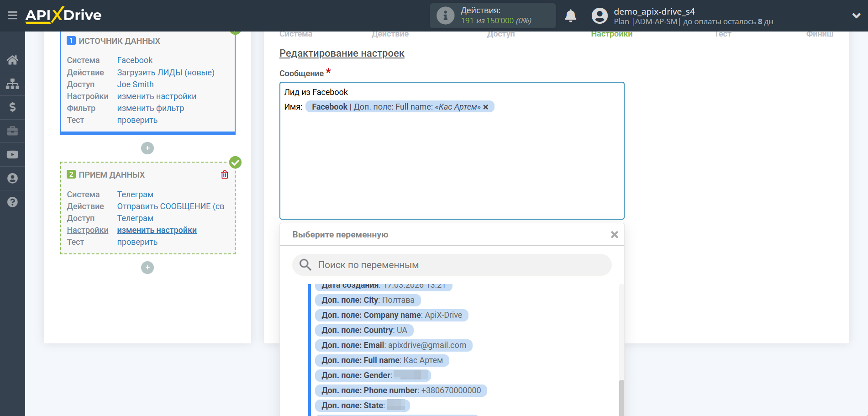Open the connections sitemap icon
Viewport: 868px width, 416px height.
[12, 84]
